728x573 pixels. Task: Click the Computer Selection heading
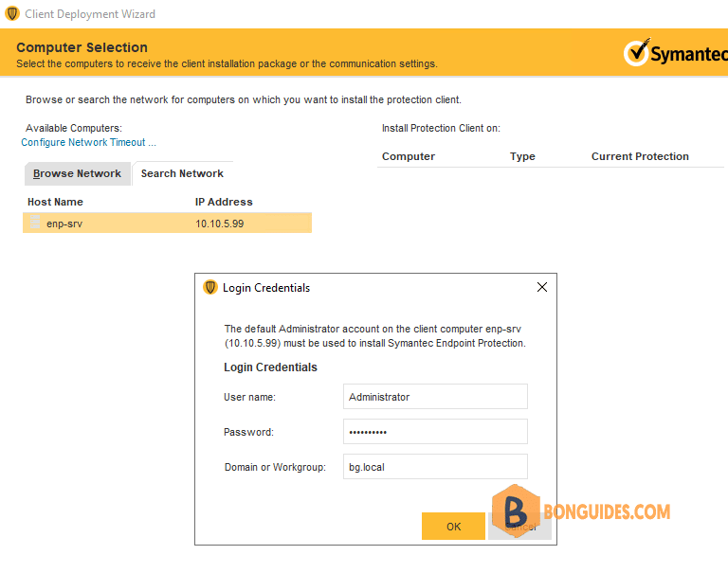[x=82, y=47]
